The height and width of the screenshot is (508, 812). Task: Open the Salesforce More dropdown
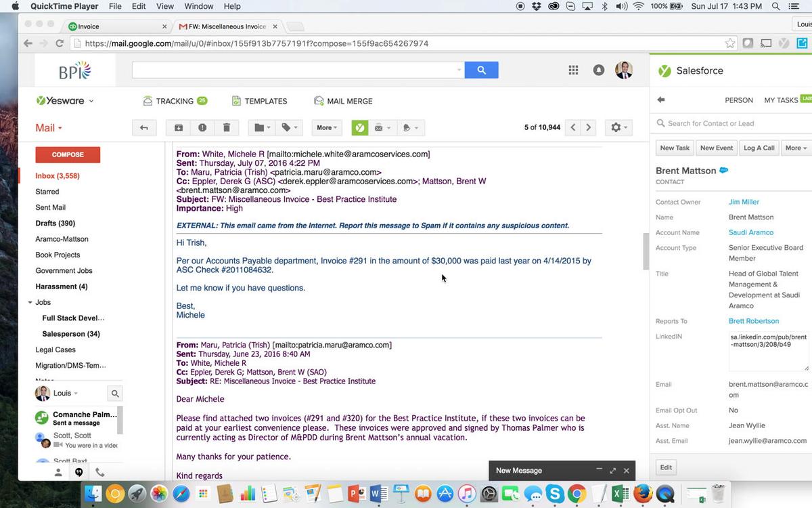coord(796,148)
